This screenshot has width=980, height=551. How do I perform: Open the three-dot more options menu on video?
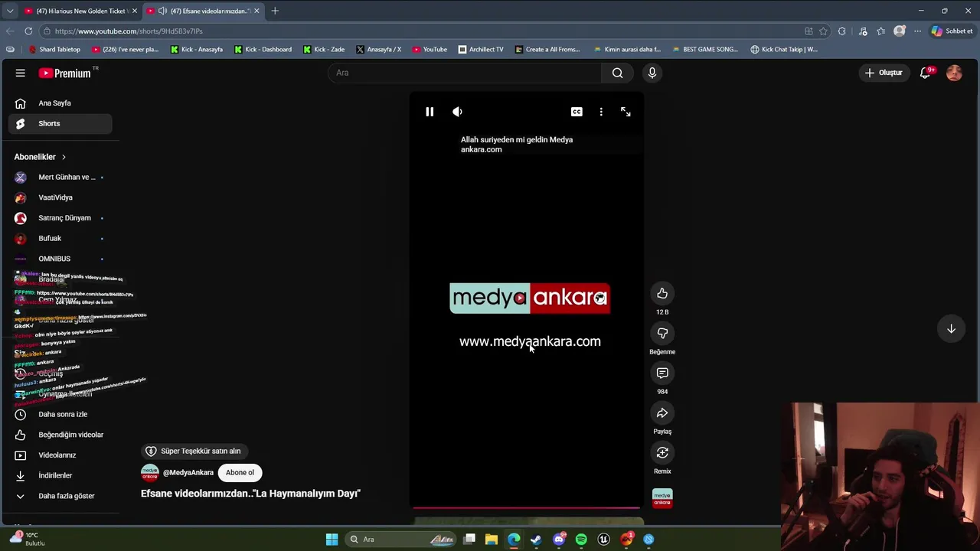[x=601, y=112]
